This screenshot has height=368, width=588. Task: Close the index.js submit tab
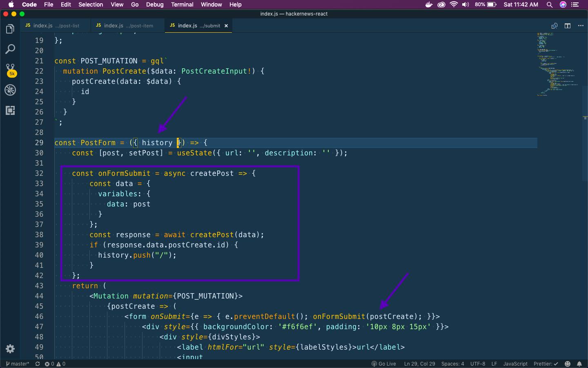[226, 26]
